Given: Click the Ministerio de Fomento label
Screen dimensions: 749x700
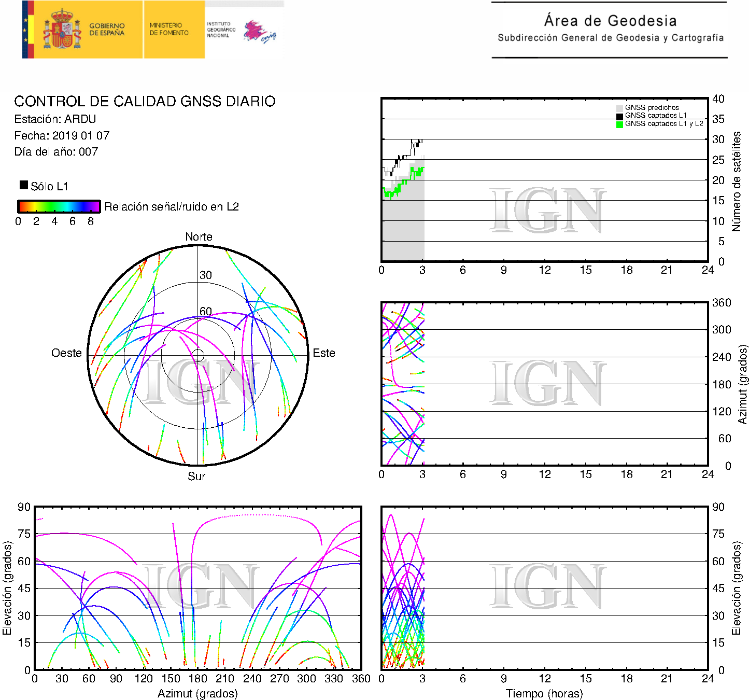Looking at the screenshot, I should coord(169,29).
